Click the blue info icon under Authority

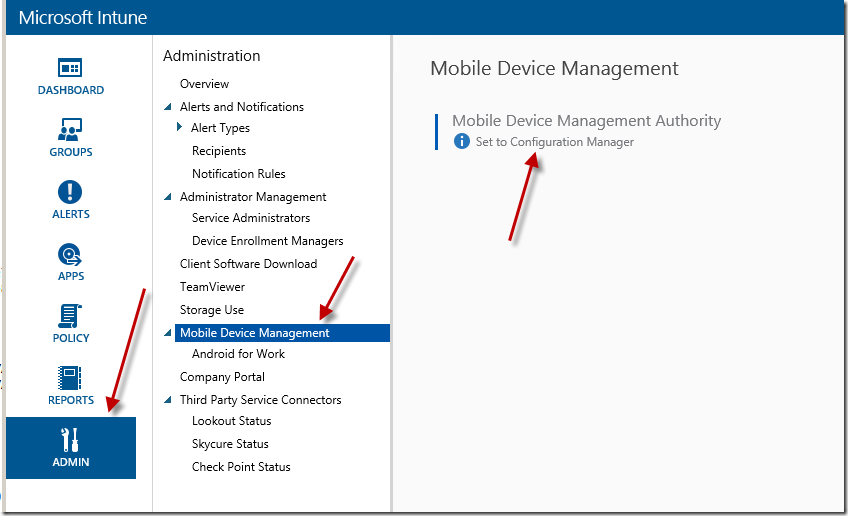coord(461,142)
